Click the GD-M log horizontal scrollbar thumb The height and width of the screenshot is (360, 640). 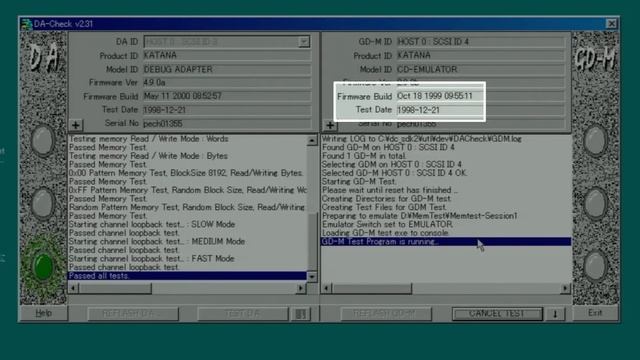click(372, 289)
